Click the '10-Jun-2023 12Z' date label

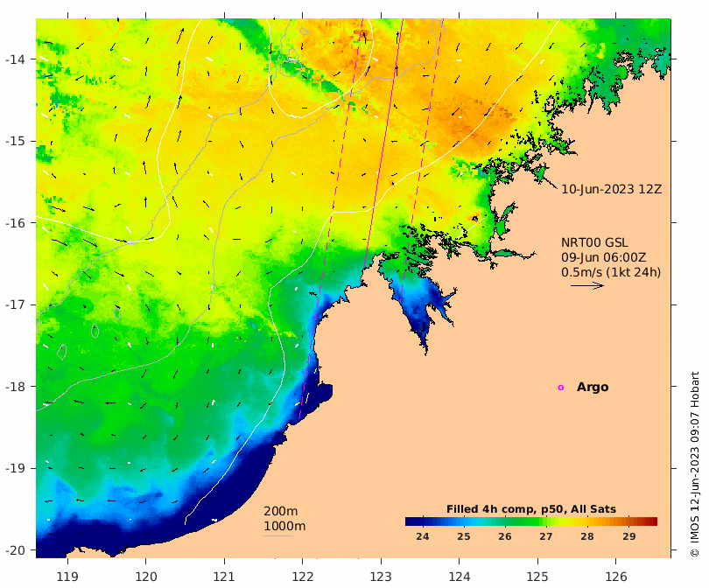pos(611,189)
